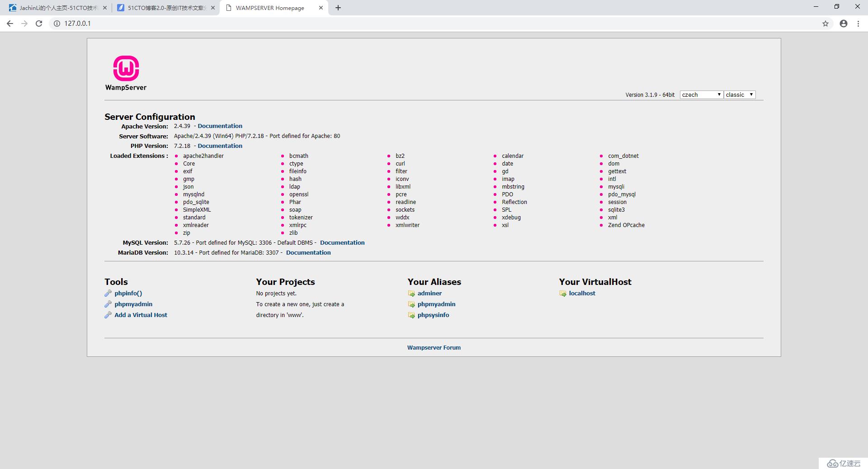Click the SimpleXML extension entry
Image resolution: width=868 pixels, height=469 pixels.
(197, 209)
